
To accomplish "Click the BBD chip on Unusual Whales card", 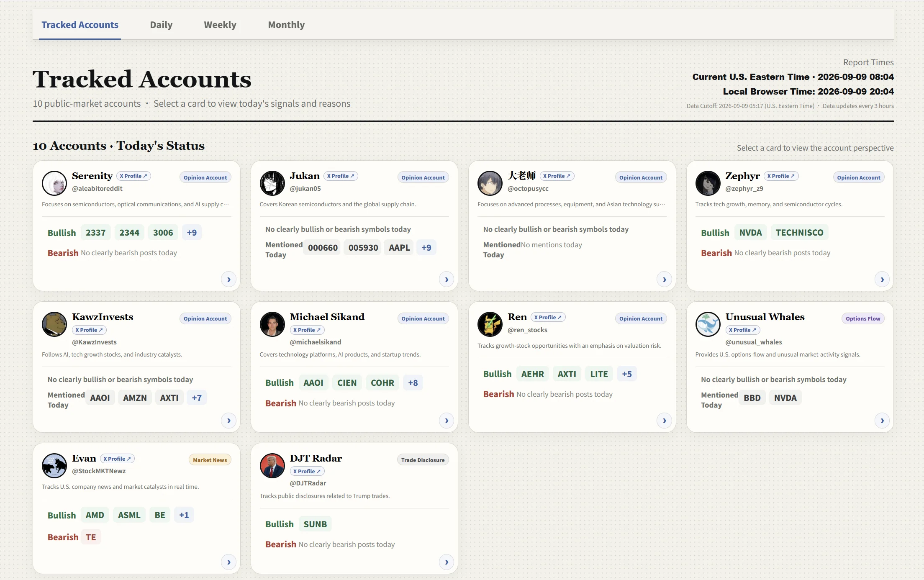I will point(752,398).
